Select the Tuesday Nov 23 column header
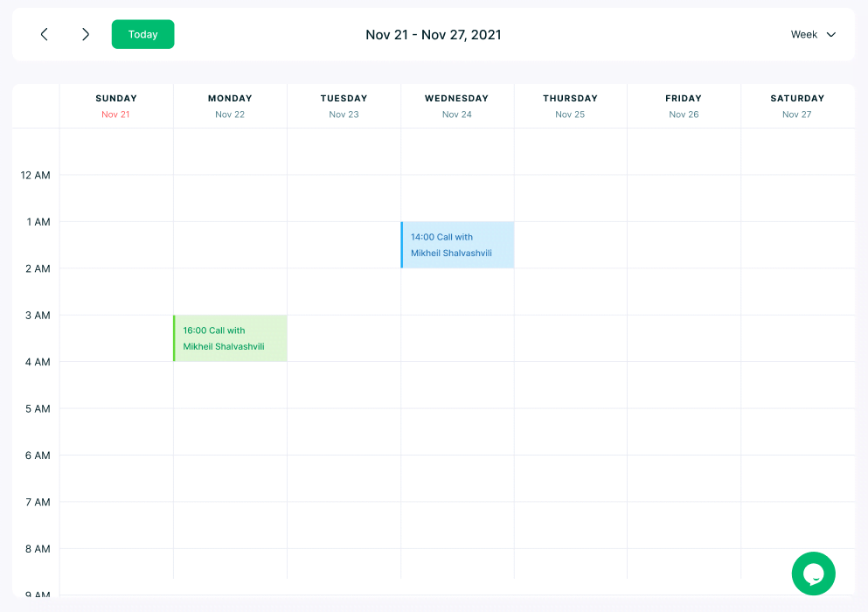 click(x=344, y=106)
